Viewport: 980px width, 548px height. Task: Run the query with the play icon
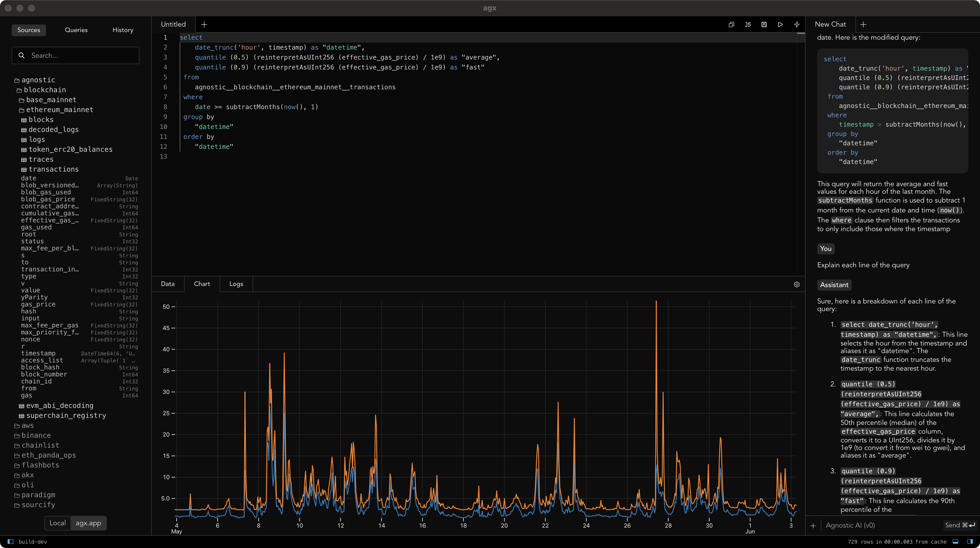coord(780,24)
